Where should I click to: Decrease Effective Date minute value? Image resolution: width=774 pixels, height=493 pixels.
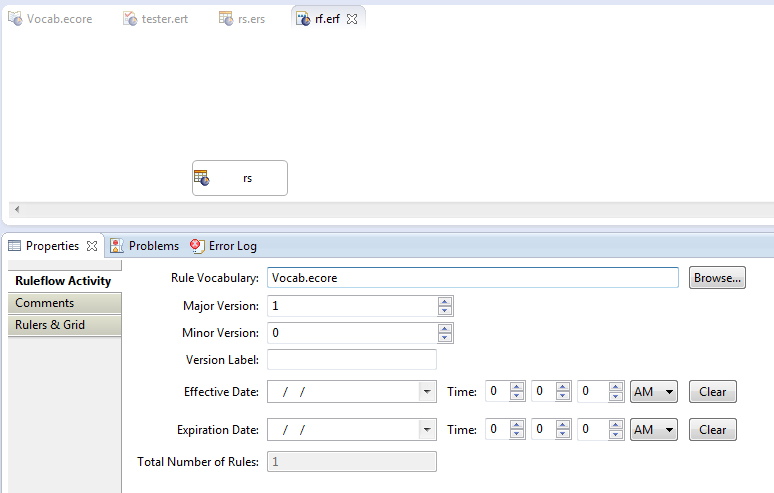click(x=563, y=396)
